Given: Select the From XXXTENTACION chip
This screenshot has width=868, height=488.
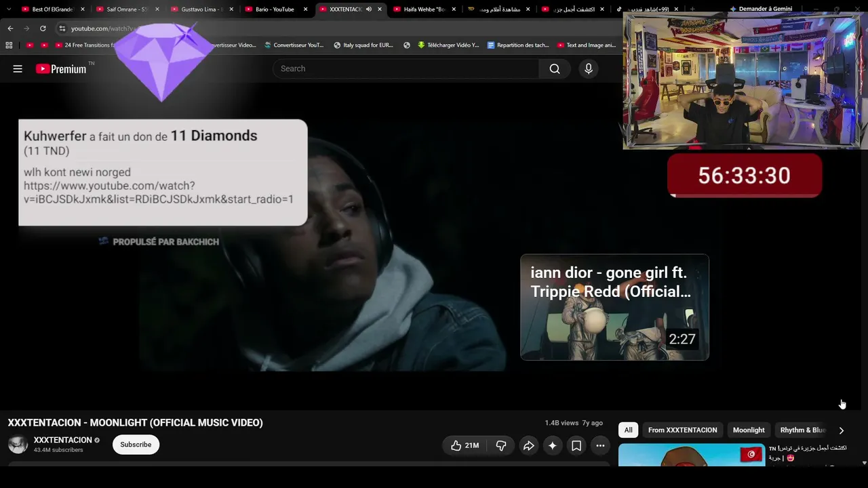Looking at the screenshot, I should [x=682, y=430].
